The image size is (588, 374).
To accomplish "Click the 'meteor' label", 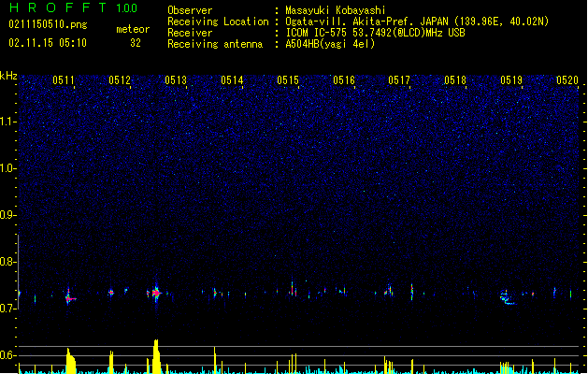I will [133, 29].
